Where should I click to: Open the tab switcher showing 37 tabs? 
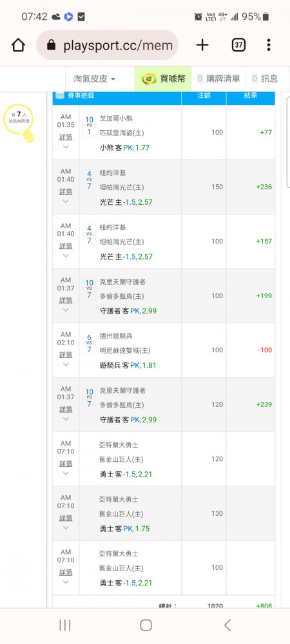(238, 45)
